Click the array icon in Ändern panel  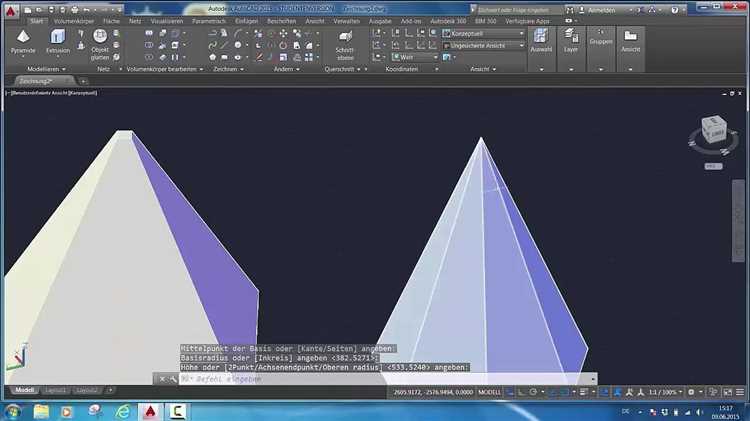[x=309, y=57]
